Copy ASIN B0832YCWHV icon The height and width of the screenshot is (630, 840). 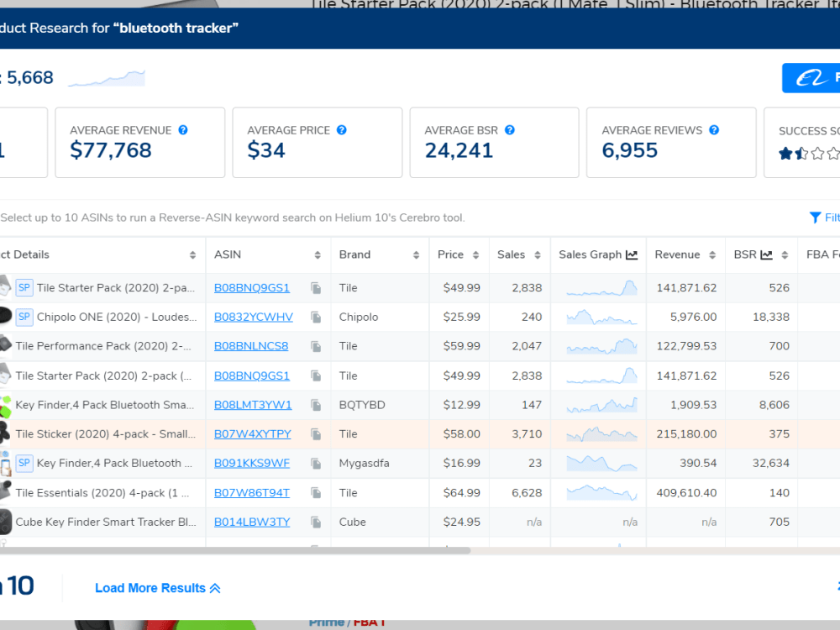pyautogui.click(x=316, y=318)
